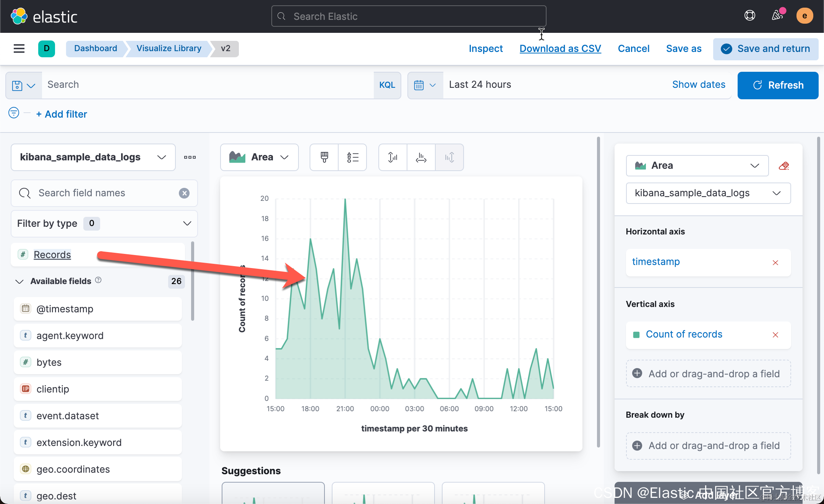Expand the Filter by type dropdown
Viewport: 824px width, 504px height.
(104, 223)
